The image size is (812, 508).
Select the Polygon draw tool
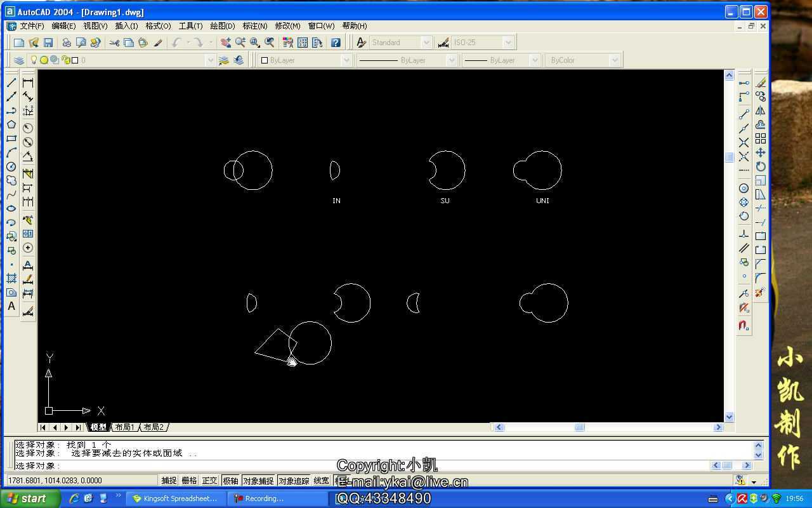coord(11,124)
